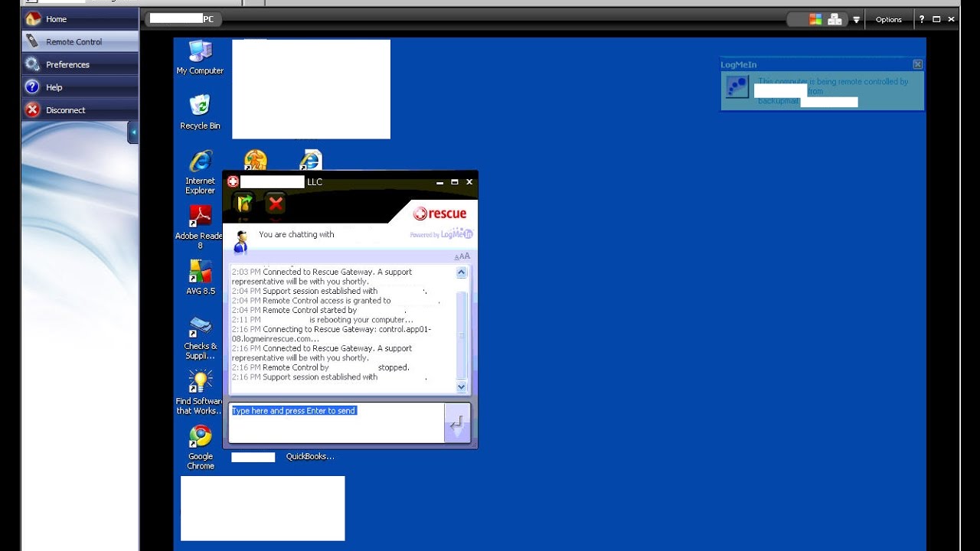Collapse the sidebar with the arrow handle

point(133,132)
